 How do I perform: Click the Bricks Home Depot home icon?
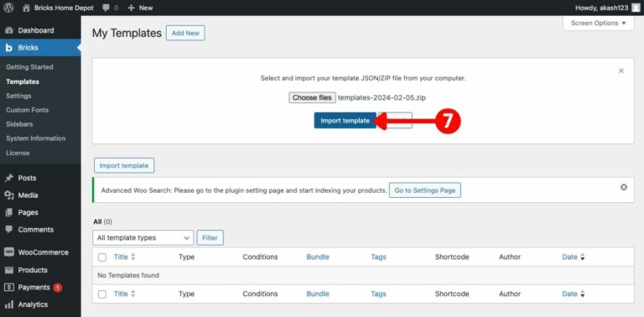[x=26, y=8]
